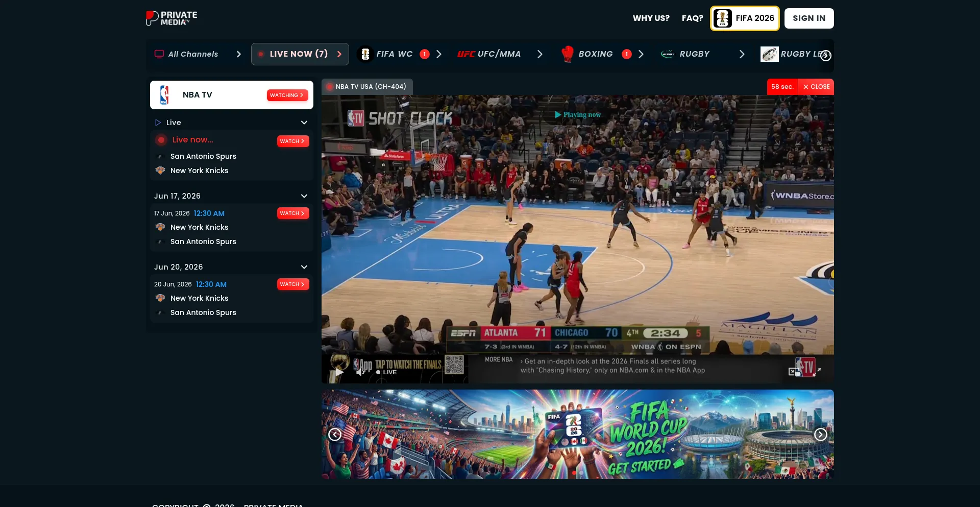The width and height of the screenshot is (980, 507).
Task: Click the Knicks logo in Jun 17 game
Action: coord(160,227)
